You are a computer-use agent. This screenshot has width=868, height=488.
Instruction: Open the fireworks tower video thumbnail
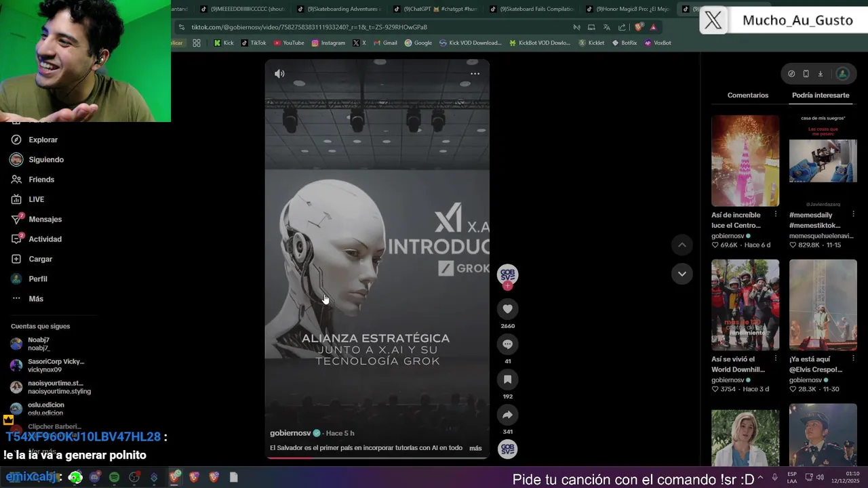[x=745, y=161]
